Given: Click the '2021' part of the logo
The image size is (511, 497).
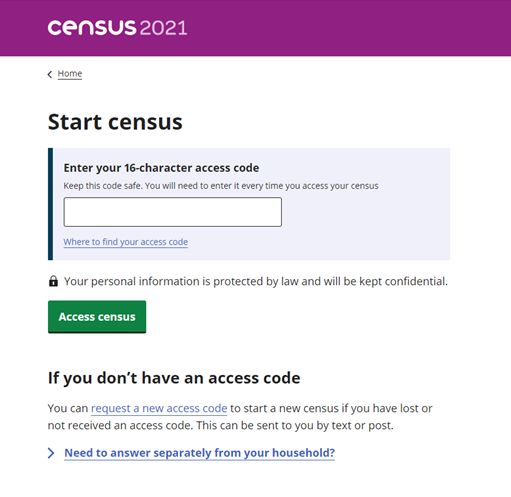Looking at the screenshot, I should pyautogui.click(x=163, y=28).
